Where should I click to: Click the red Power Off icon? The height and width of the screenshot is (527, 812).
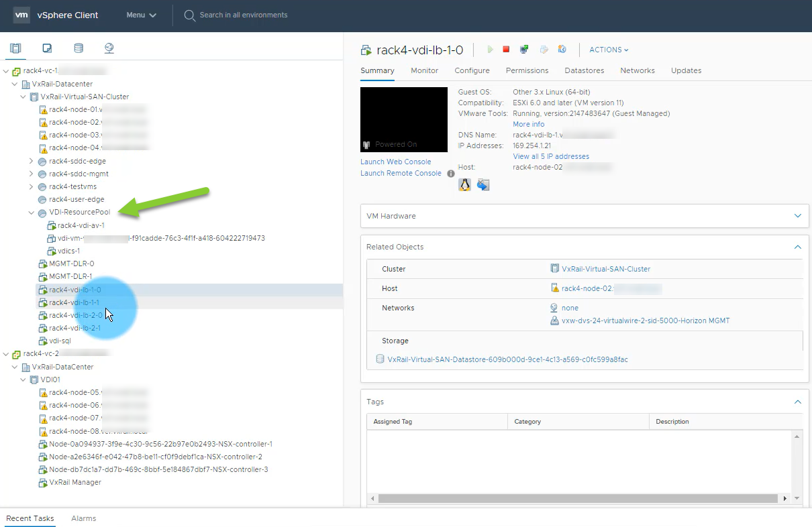tap(507, 50)
